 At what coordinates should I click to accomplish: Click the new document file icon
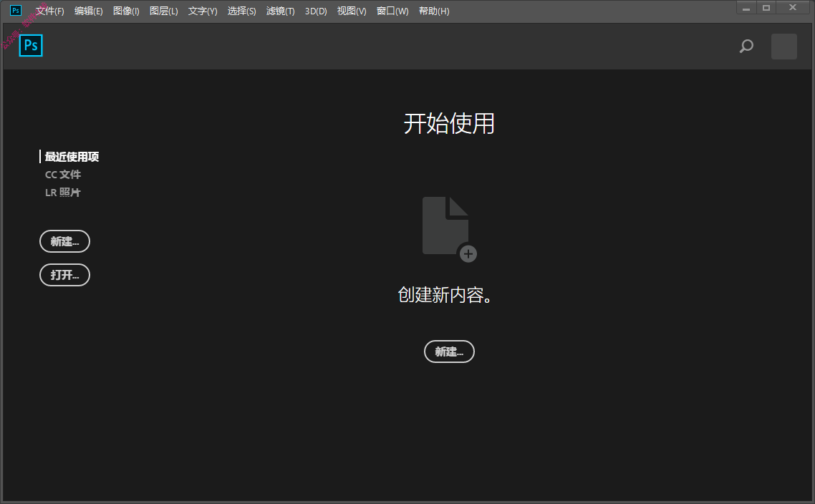click(x=450, y=229)
